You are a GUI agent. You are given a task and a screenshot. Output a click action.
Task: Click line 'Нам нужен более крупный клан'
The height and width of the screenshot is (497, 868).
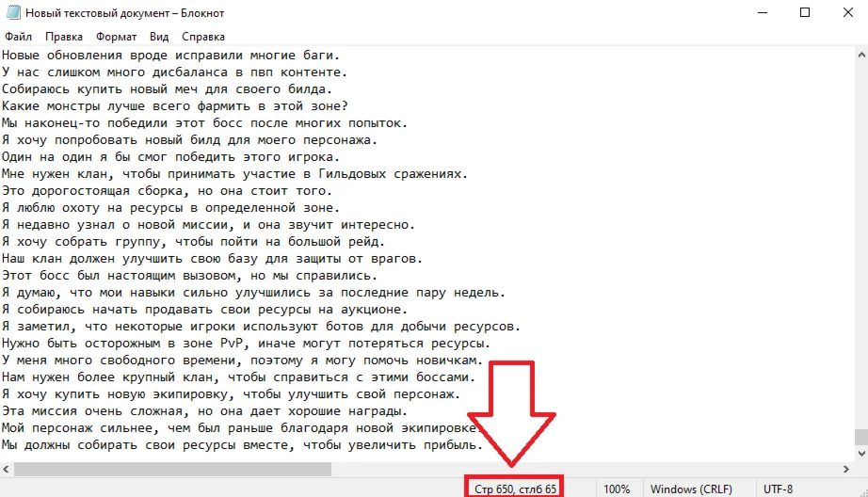coord(238,377)
